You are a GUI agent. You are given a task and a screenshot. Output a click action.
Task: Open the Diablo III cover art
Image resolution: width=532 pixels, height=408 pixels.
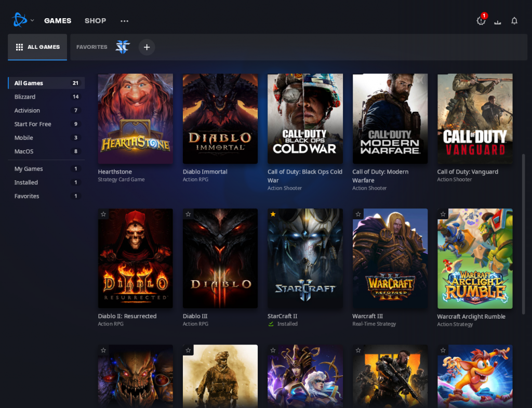[x=220, y=258]
